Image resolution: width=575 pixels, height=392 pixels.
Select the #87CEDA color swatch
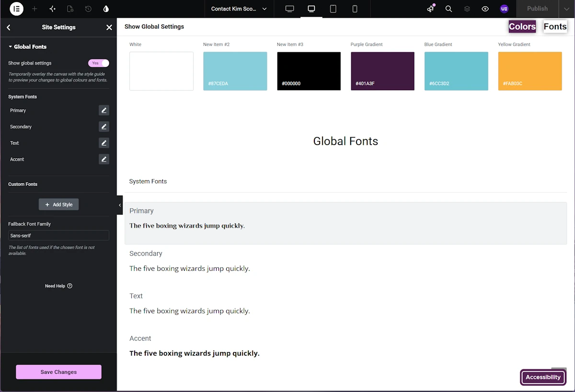235,71
